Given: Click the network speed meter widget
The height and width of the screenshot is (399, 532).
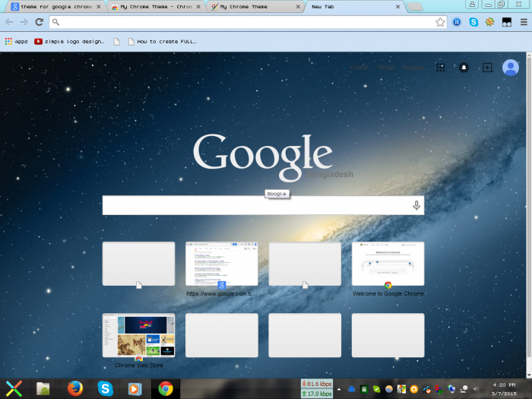Looking at the screenshot, I should pos(317,389).
